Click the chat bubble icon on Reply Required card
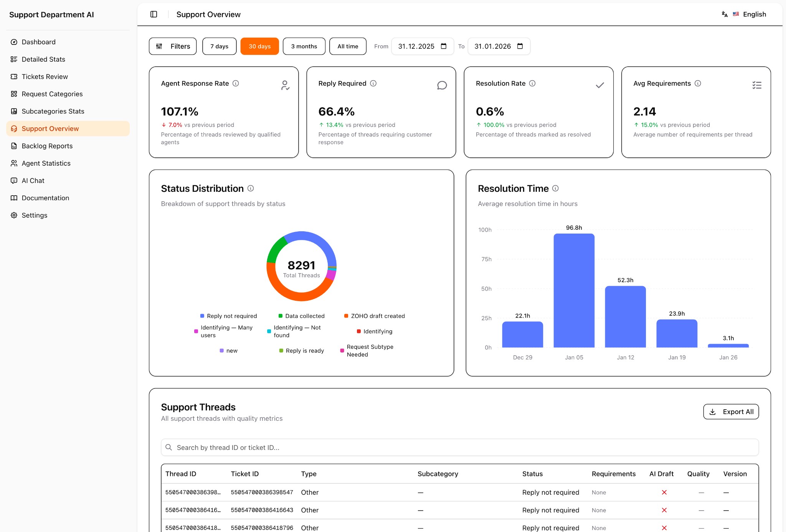This screenshot has height=532, width=786. [442, 85]
